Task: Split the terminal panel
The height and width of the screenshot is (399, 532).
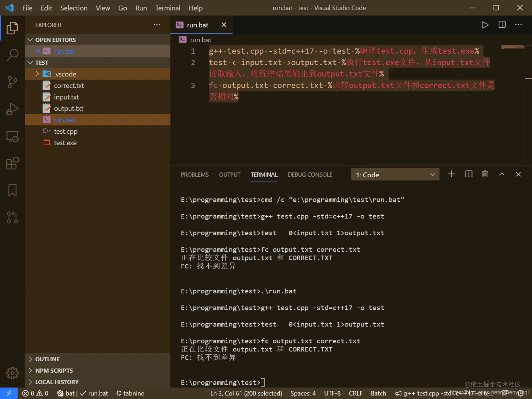Action: tap(469, 174)
